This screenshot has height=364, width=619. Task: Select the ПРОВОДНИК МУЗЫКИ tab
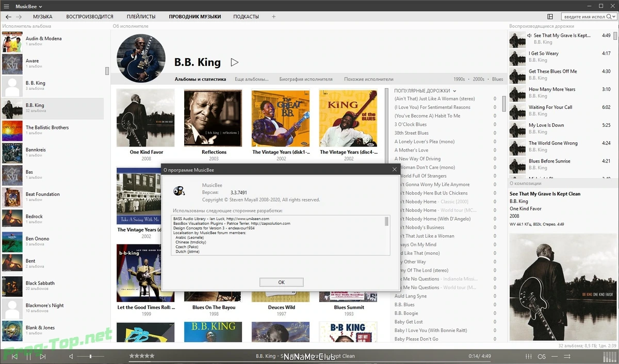pos(195,16)
